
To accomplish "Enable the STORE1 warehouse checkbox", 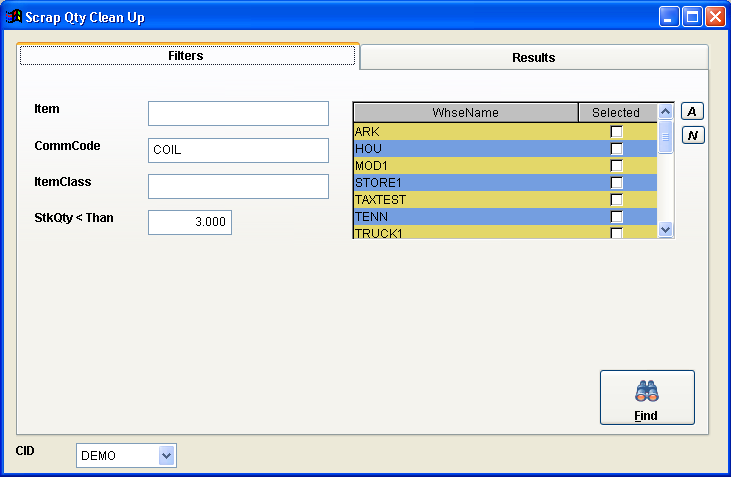I will click(616, 183).
